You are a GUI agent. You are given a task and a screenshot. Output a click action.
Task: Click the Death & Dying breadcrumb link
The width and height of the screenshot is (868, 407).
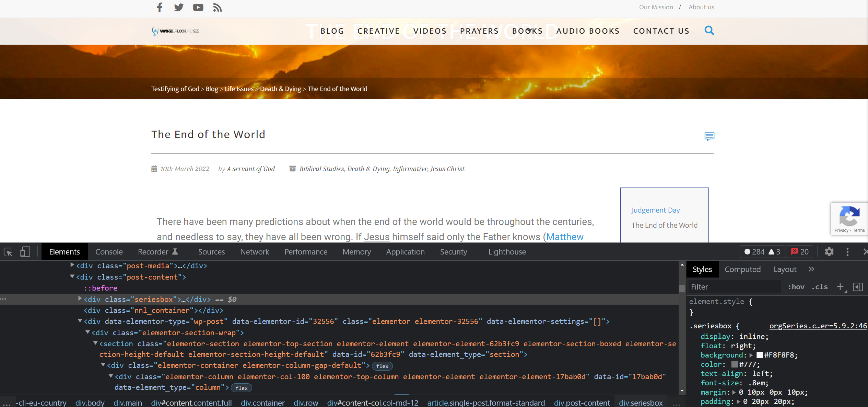pyautogui.click(x=280, y=89)
